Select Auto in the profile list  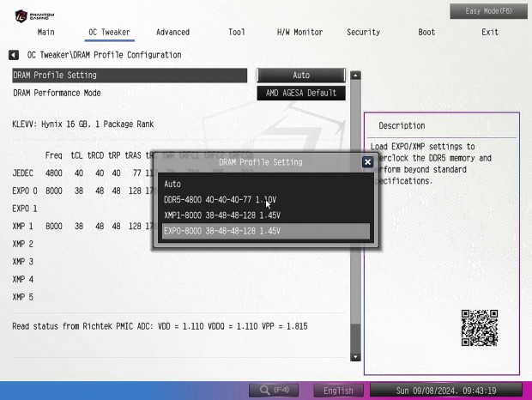tap(172, 184)
